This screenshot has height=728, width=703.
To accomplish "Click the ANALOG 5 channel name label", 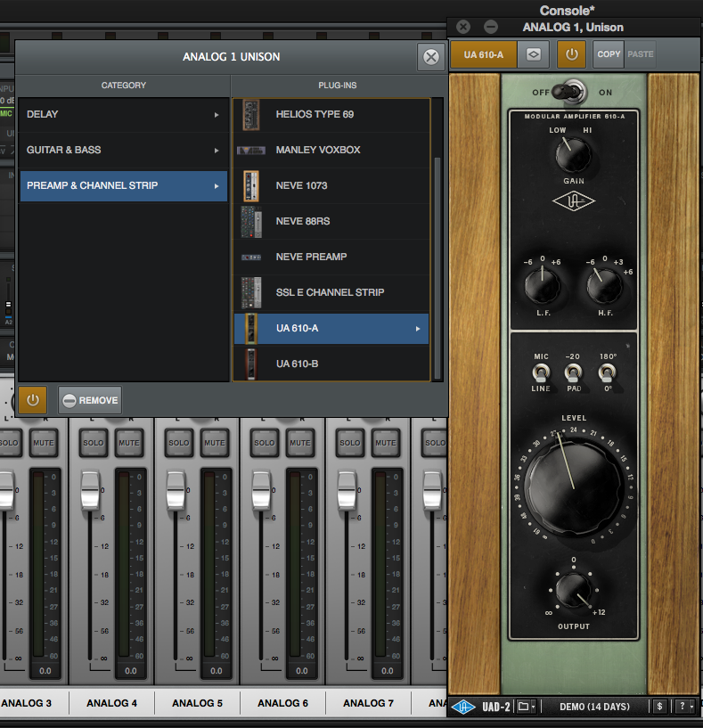I will coord(197,703).
